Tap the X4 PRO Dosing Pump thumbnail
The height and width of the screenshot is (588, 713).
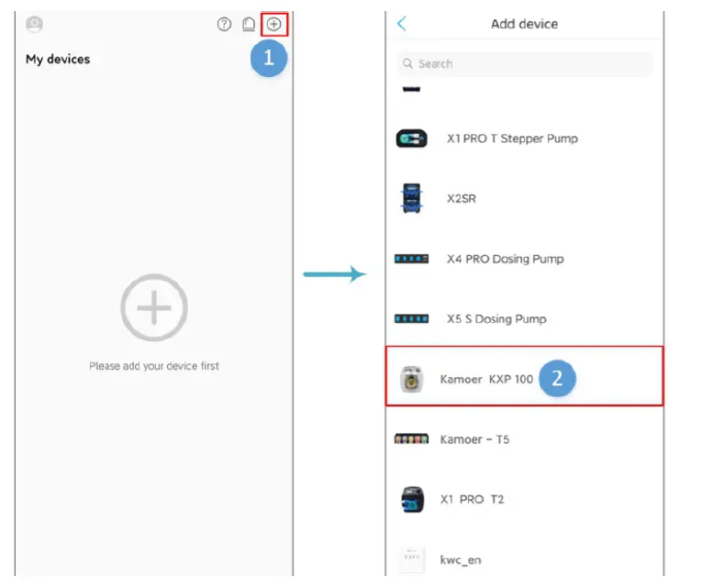pyautogui.click(x=411, y=259)
